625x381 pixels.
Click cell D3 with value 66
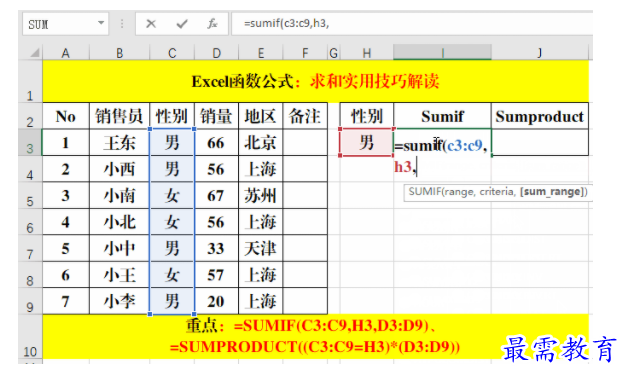(x=216, y=142)
